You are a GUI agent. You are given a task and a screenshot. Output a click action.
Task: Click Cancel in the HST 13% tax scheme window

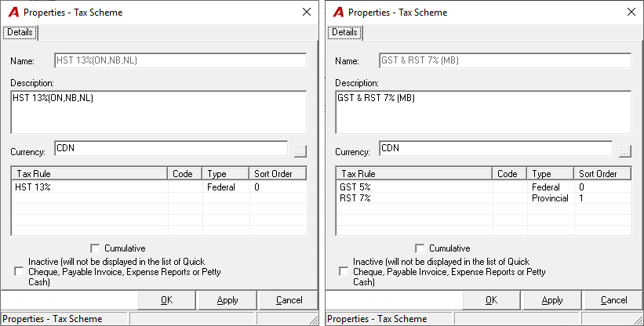(289, 300)
